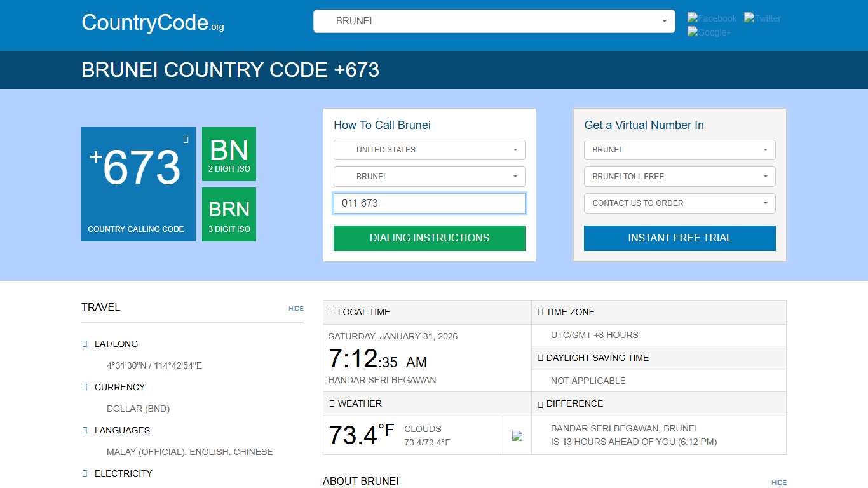Click the weather condition image icon
The image size is (868, 488).
[x=517, y=435]
